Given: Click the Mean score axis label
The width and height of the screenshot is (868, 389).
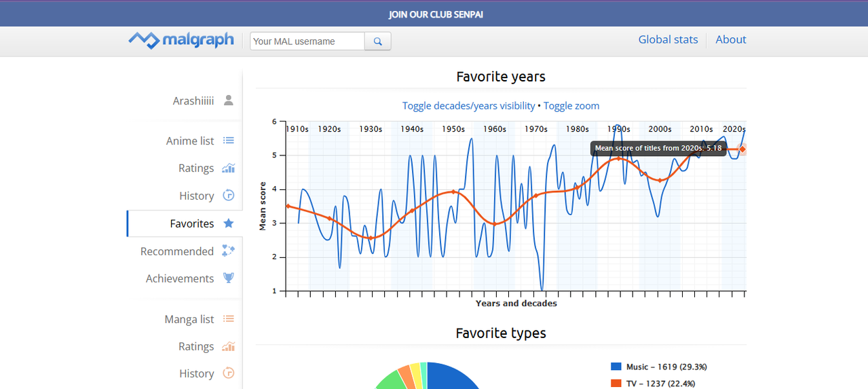Looking at the screenshot, I should (263, 206).
